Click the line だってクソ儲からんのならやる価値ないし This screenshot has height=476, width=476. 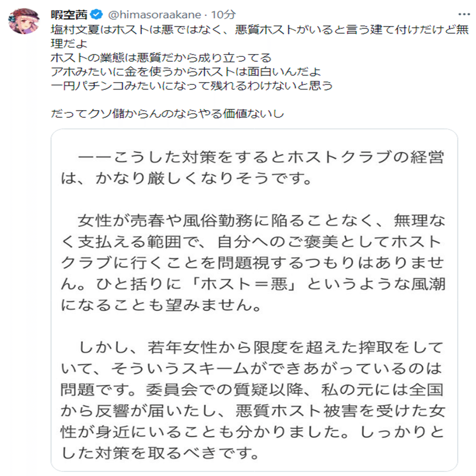(167, 114)
